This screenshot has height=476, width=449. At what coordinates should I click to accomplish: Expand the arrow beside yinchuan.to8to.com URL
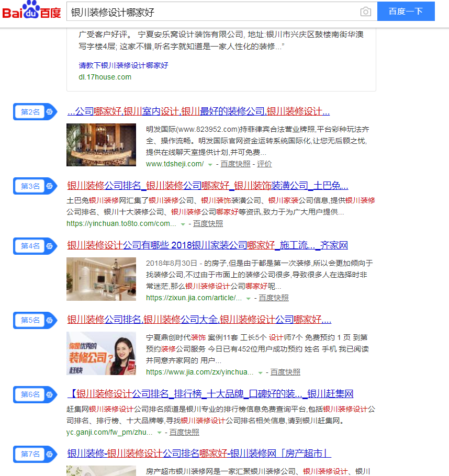[183, 224]
